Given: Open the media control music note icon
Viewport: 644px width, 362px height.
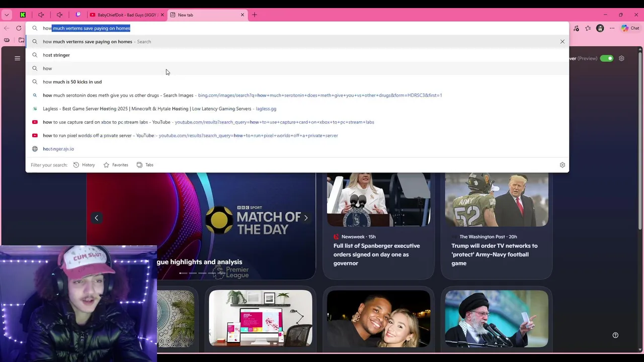Looking at the screenshot, I should point(576,28).
